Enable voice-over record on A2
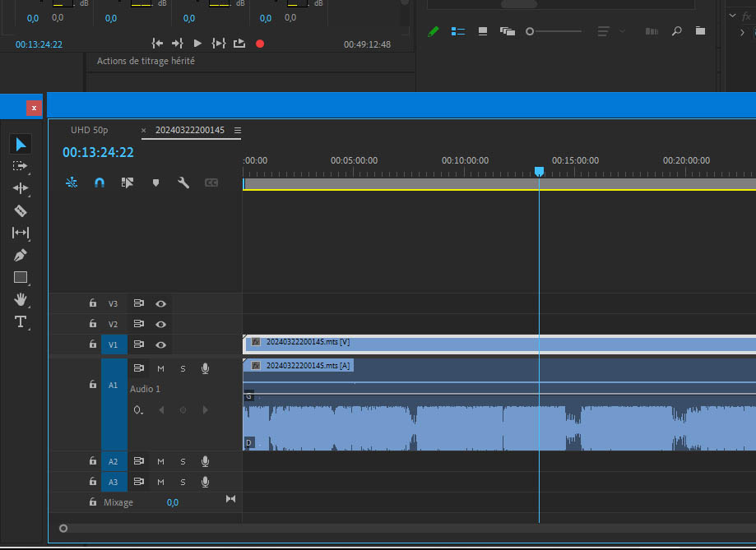 point(205,461)
